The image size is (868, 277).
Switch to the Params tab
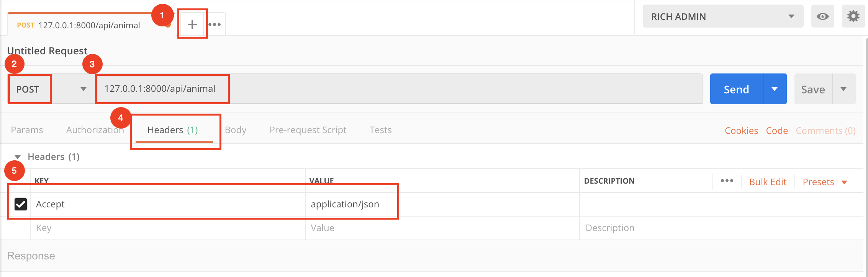(27, 130)
